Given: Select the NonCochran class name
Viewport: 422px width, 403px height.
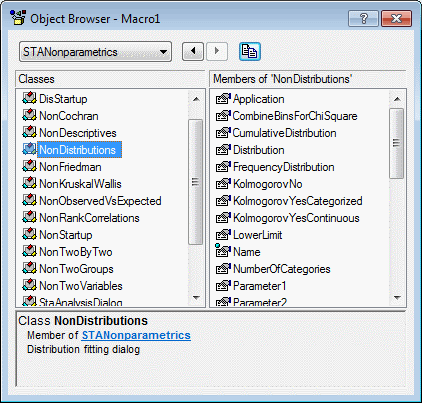Looking at the screenshot, I should pyautogui.click(x=69, y=116).
